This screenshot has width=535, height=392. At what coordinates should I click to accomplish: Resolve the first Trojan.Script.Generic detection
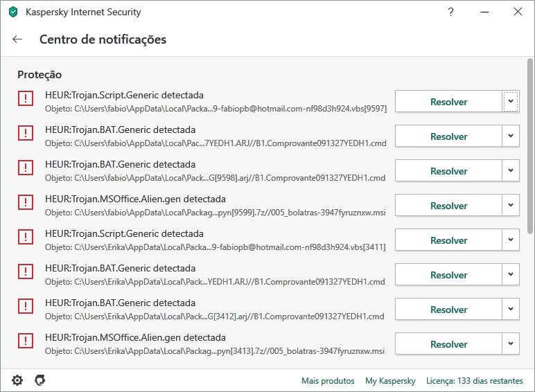coord(448,102)
